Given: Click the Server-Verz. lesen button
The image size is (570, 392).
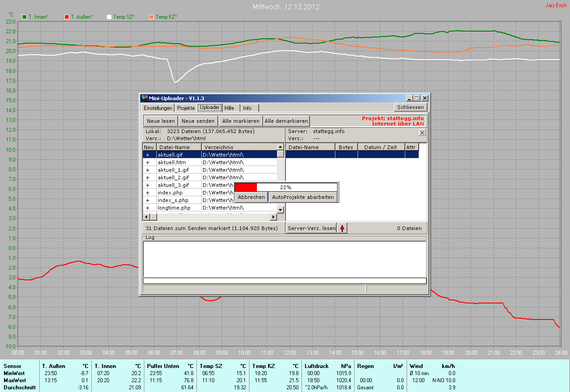Looking at the screenshot, I should pos(311,228).
